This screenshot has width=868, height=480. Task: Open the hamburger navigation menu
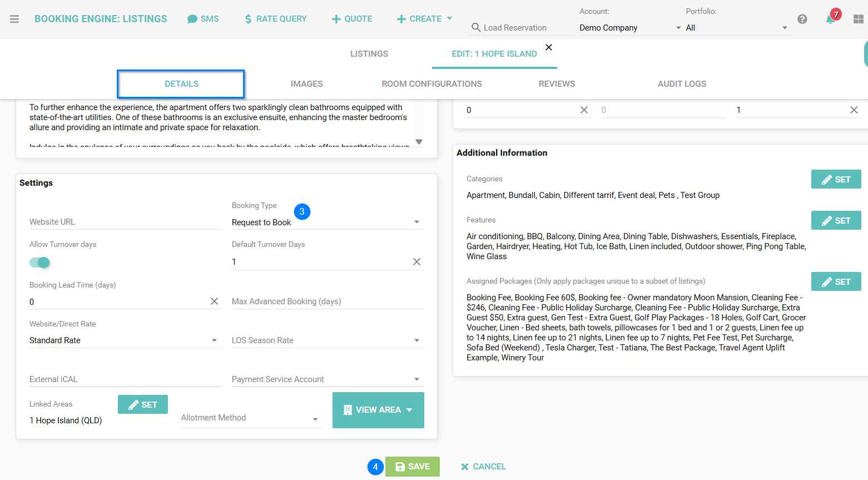click(14, 19)
